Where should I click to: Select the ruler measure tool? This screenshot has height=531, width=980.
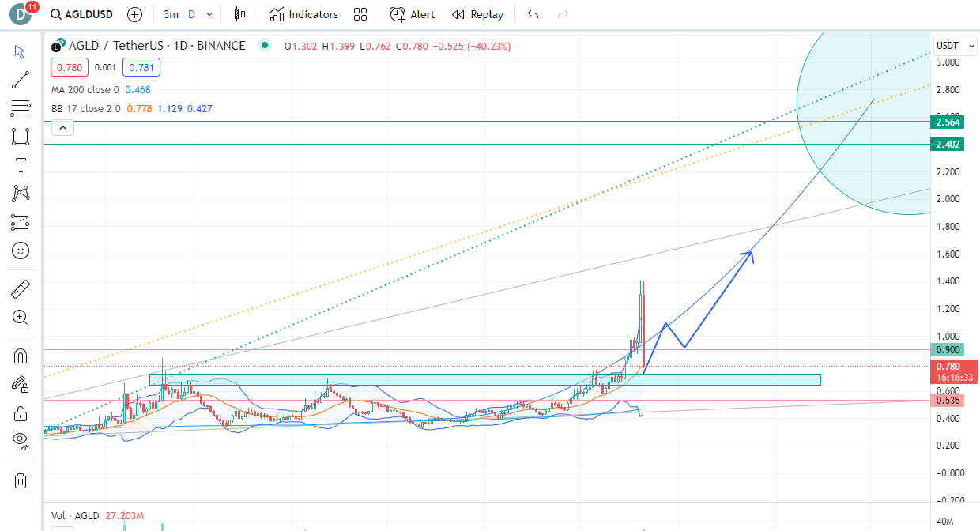[x=21, y=289]
